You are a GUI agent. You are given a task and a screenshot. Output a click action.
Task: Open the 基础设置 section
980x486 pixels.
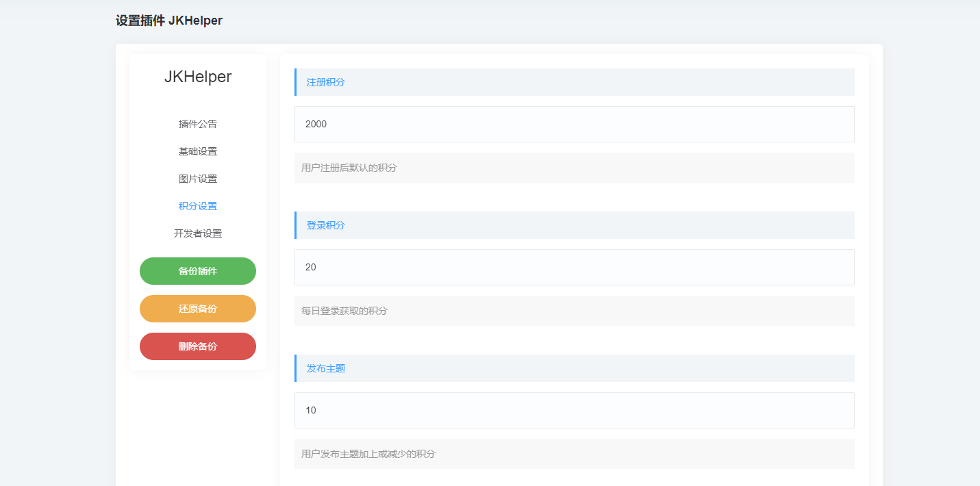tap(198, 151)
